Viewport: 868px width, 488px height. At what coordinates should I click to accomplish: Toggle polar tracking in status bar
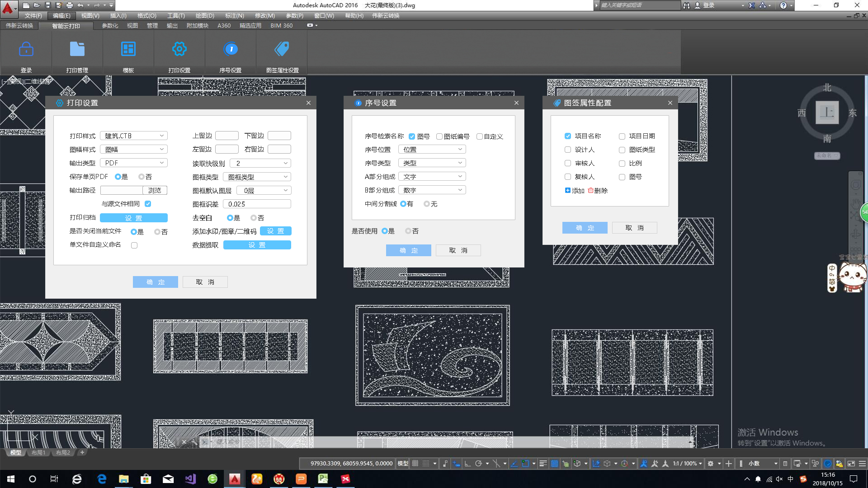(478, 464)
